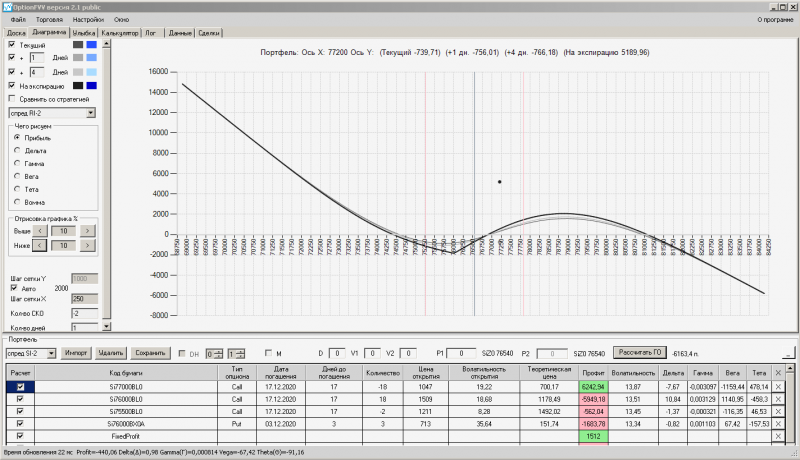Click the X column header in portfolio table
Image resolution: width=800 pixels, height=460 pixels.
coord(778,373)
